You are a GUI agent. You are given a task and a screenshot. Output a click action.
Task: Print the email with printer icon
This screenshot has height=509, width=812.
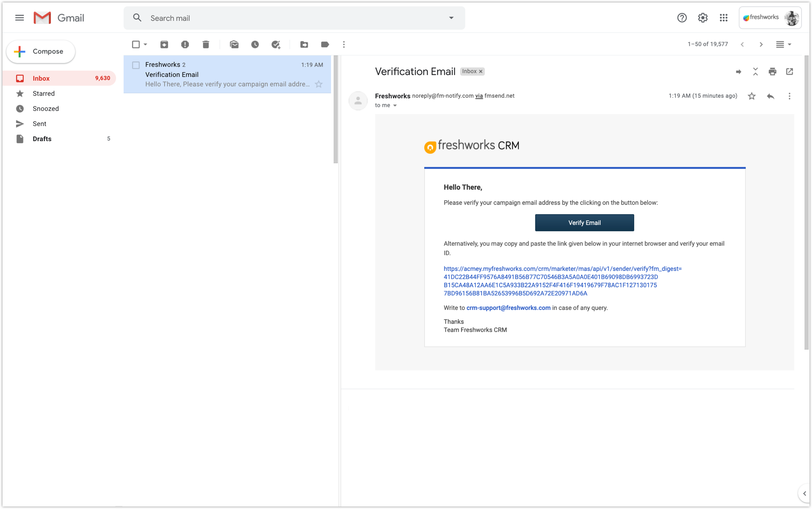[772, 72]
